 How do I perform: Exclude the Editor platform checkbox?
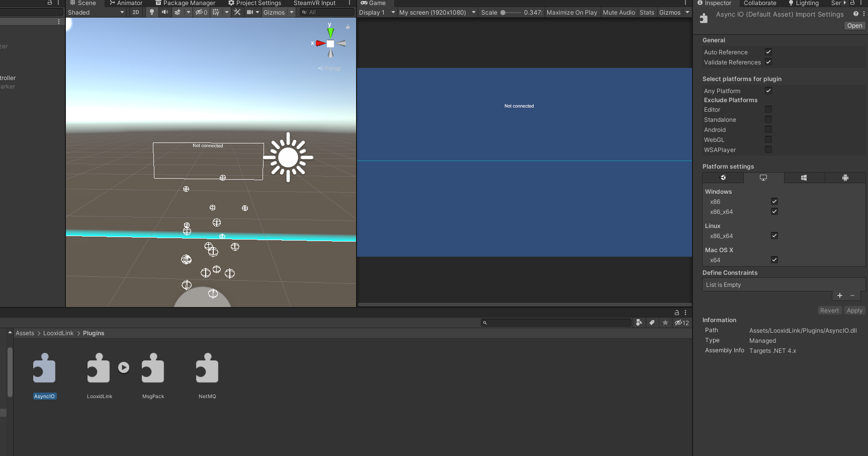[768, 109]
